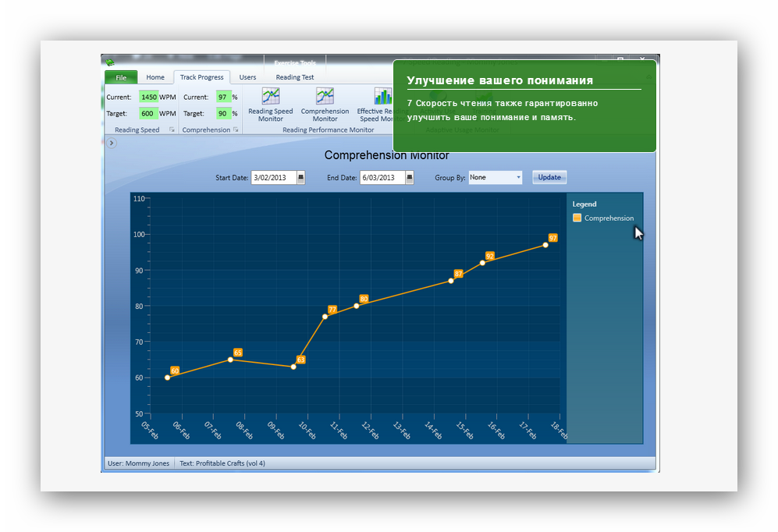Click the Start Date field

coord(274,178)
